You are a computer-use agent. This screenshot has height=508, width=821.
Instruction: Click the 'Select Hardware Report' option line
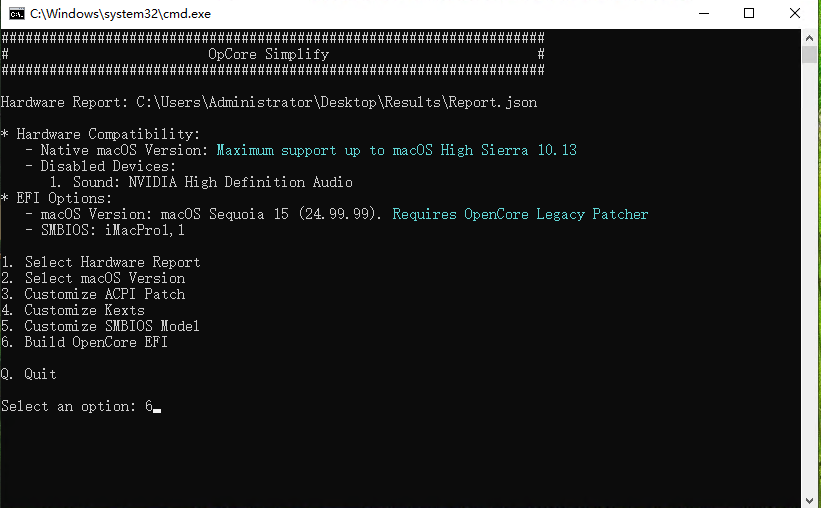(100, 262)
